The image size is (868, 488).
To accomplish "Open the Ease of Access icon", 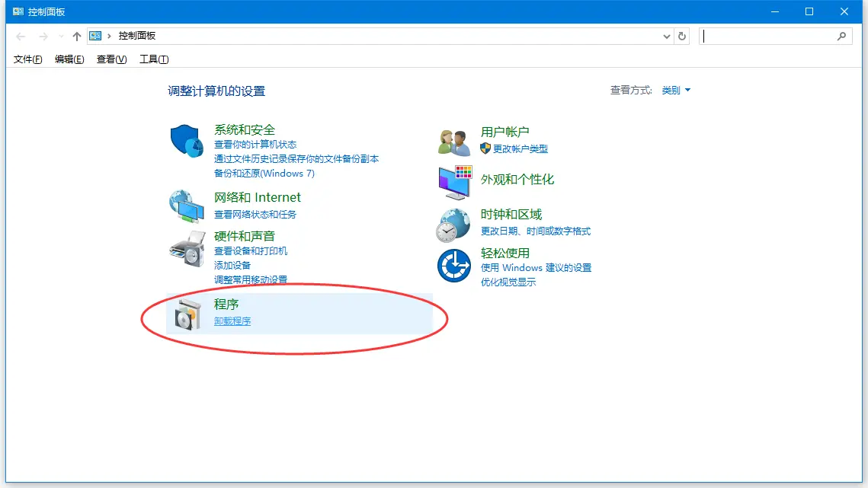I will (x=454, y=266).
